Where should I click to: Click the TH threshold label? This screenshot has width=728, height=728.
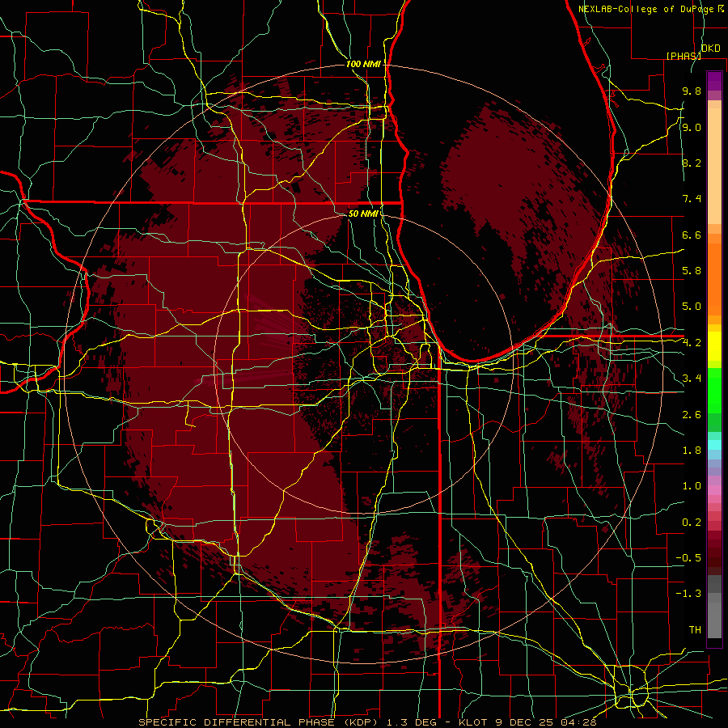coord(695,630)
